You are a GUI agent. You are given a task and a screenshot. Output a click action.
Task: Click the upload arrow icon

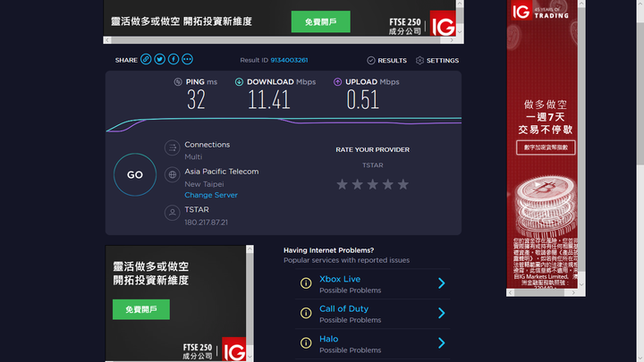click(337, 82)
